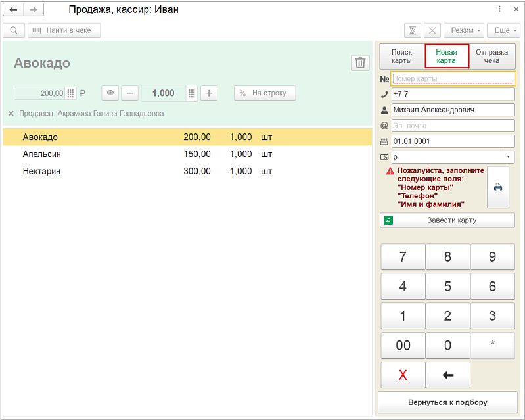
Task: Click 'Вернуться к подбору' button
Action: (x=447, y=402)
